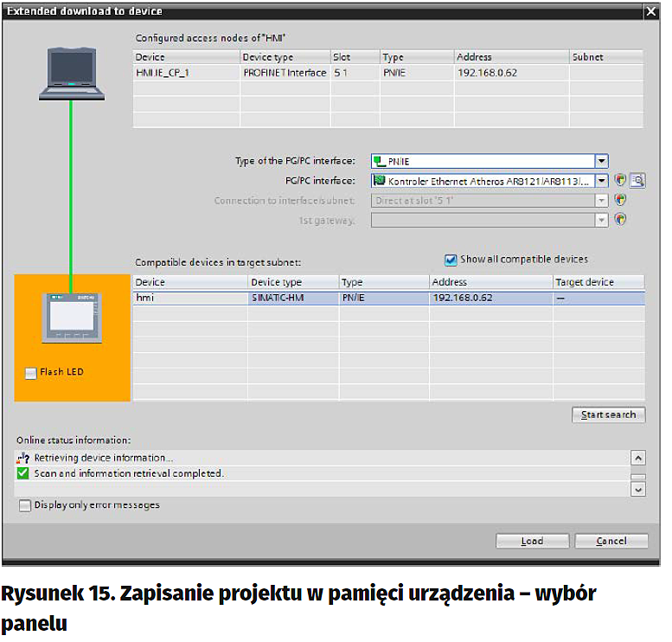Open Type of the PG/PC interface dropdown

[x=601, y=162]
